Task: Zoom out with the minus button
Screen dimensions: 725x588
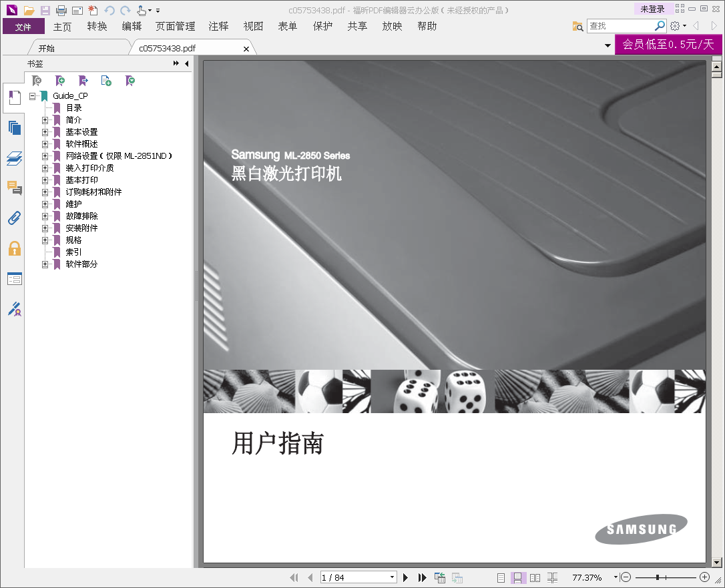Action: tap(626, 577)
